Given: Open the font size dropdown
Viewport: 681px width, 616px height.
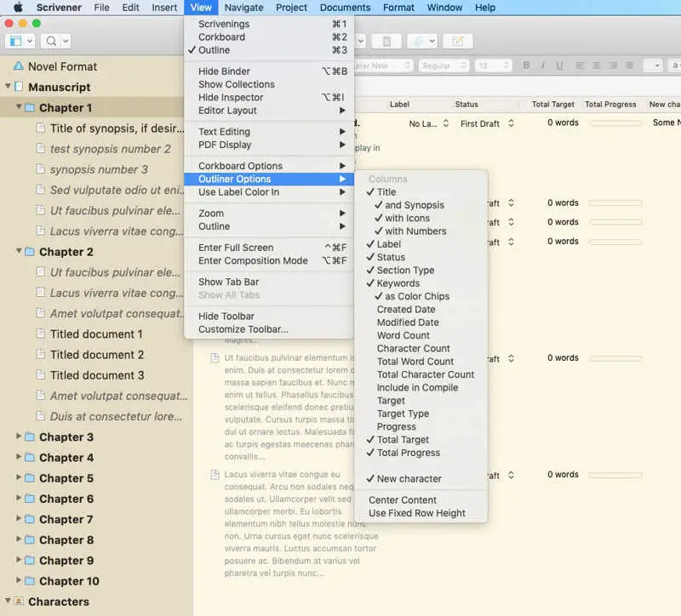Looking at the screenshot, I should pos(494,66).
